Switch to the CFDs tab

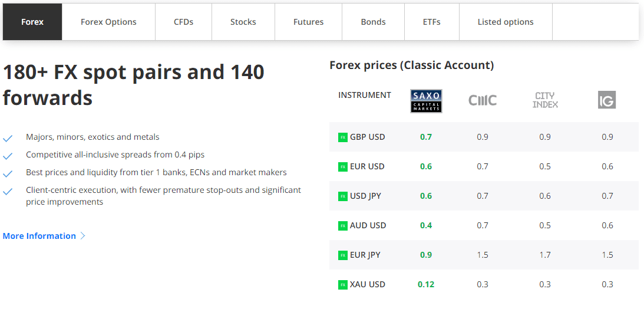[183, 22]
